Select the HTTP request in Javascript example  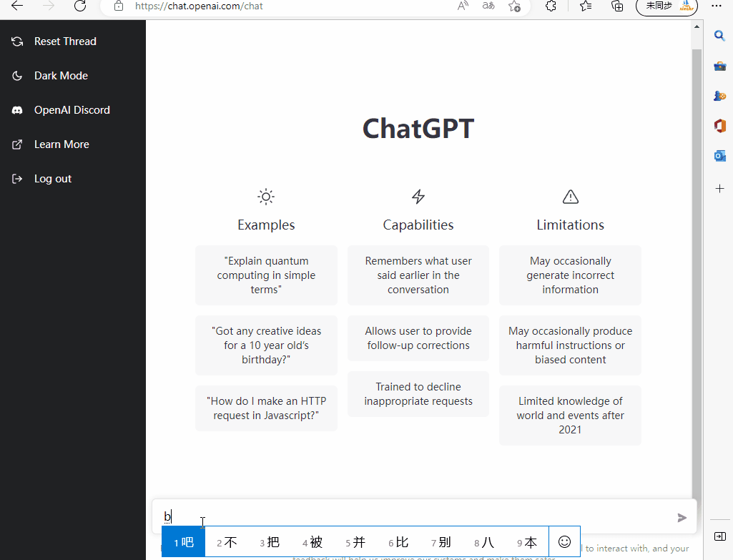click(x=267, y=408)
